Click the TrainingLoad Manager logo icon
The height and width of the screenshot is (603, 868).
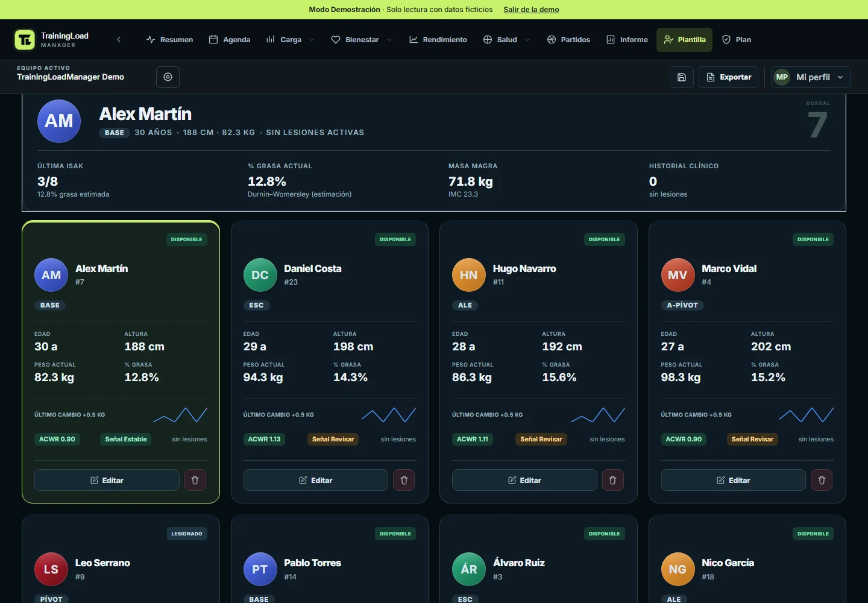tap(25, 40)
